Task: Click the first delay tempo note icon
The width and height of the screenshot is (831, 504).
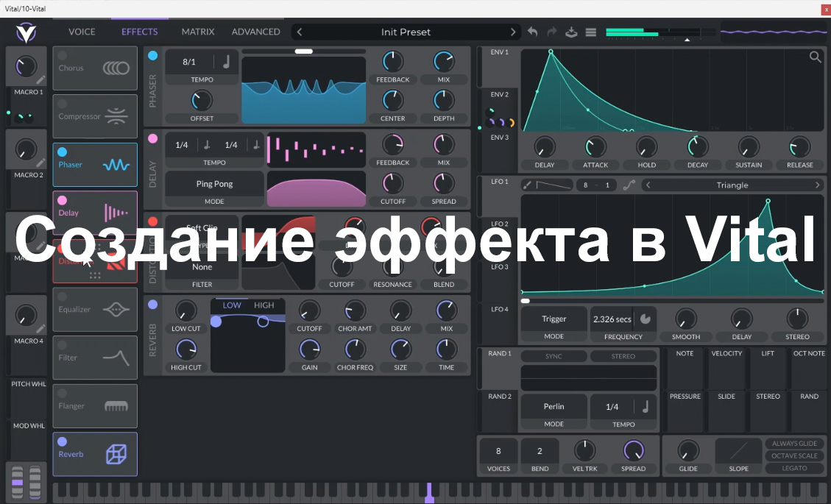Action: (207, 145)
